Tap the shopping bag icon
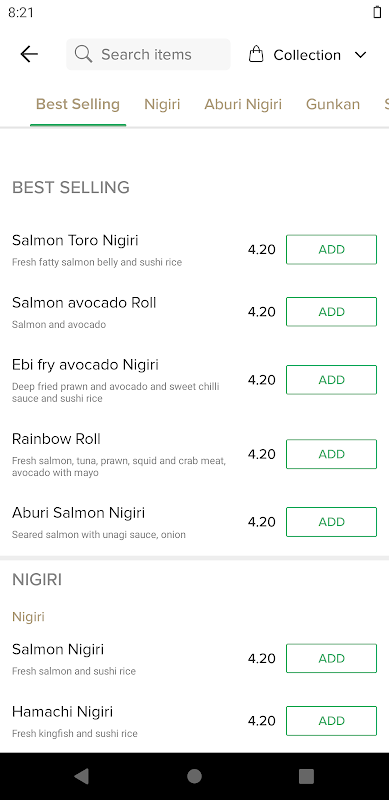Image resolution: width=389 pixels, height=800 pixels. 256,54
